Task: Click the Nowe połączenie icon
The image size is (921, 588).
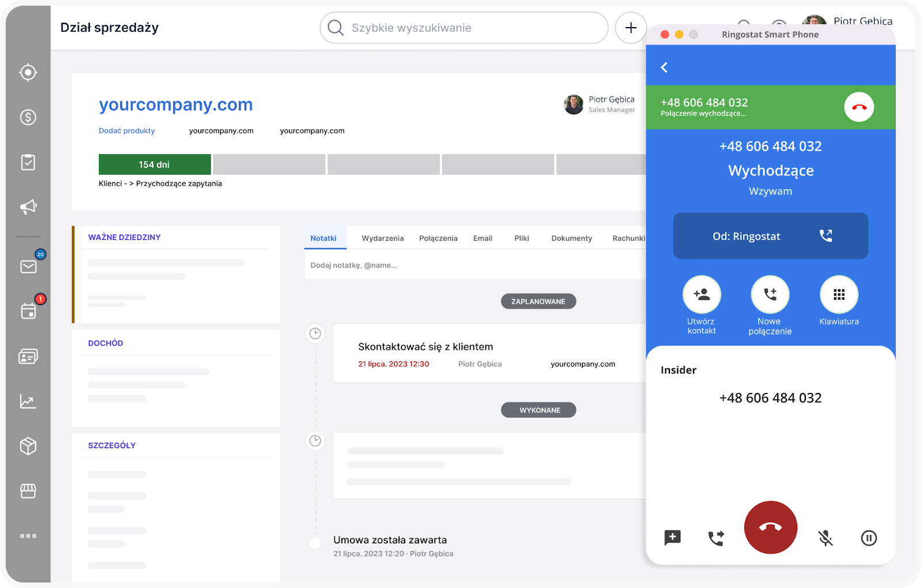Action: pyautogui.click(x=770, y=295)
